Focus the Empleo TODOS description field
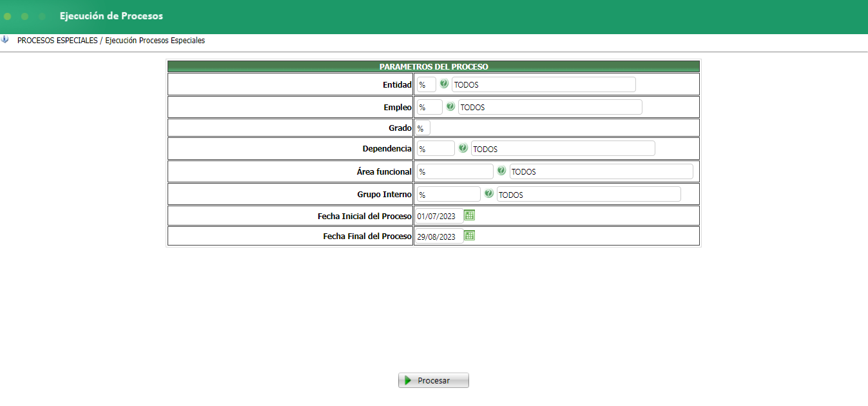This screenshot has height=406, width=868. tap(550, 107)
